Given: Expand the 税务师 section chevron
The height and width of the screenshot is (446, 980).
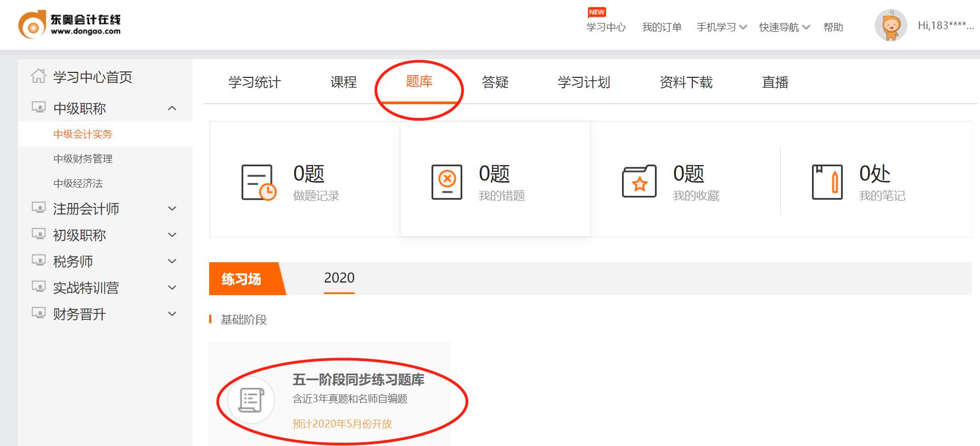Looking at the screenshot, I should 172,261.
